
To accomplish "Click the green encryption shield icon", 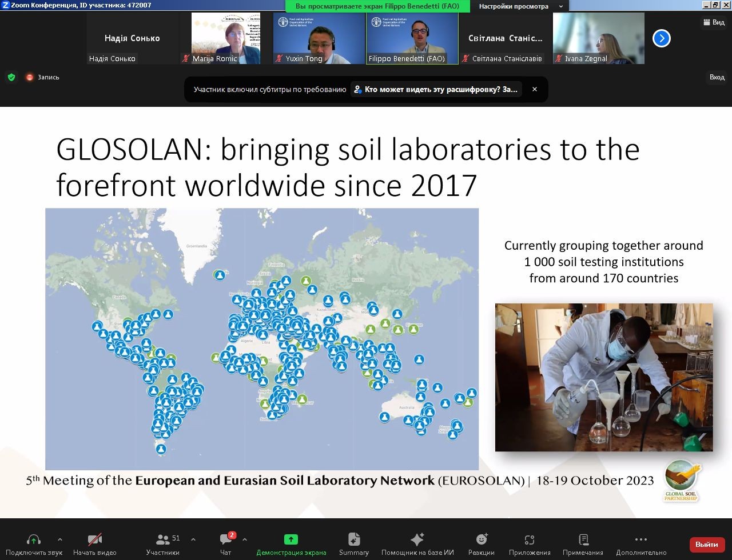I will 11,77.
